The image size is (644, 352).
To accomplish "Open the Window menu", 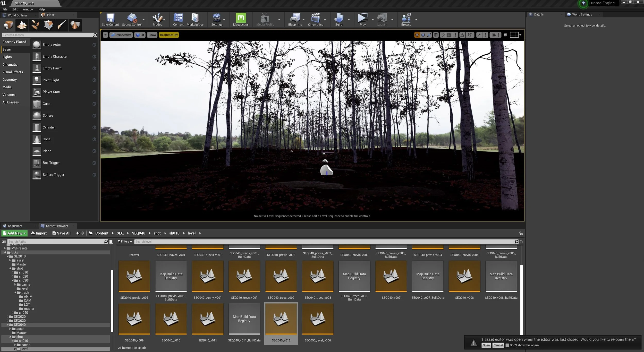I will tap(28, 9).
